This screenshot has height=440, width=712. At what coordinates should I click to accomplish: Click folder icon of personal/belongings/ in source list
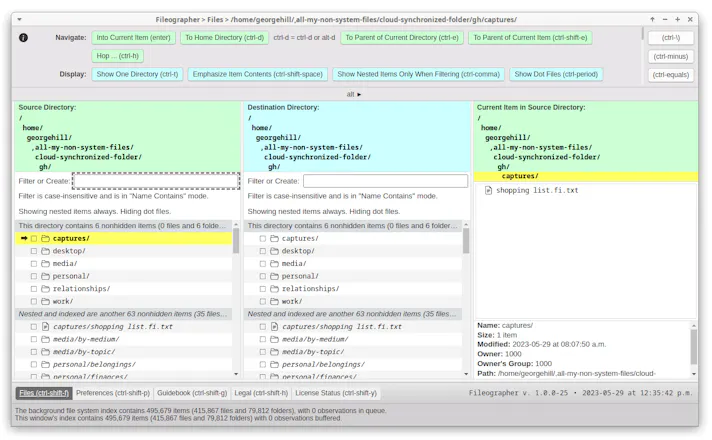pos(45,365)
